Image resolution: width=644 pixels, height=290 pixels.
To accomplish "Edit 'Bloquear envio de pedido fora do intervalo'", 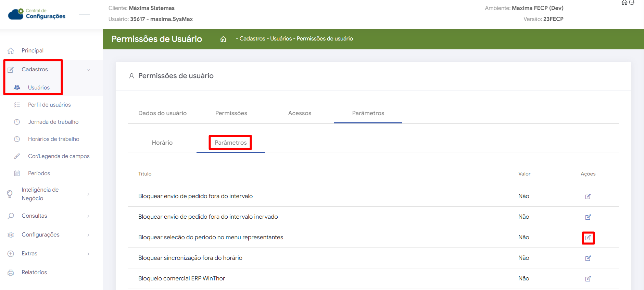I will tap(588, 196).
